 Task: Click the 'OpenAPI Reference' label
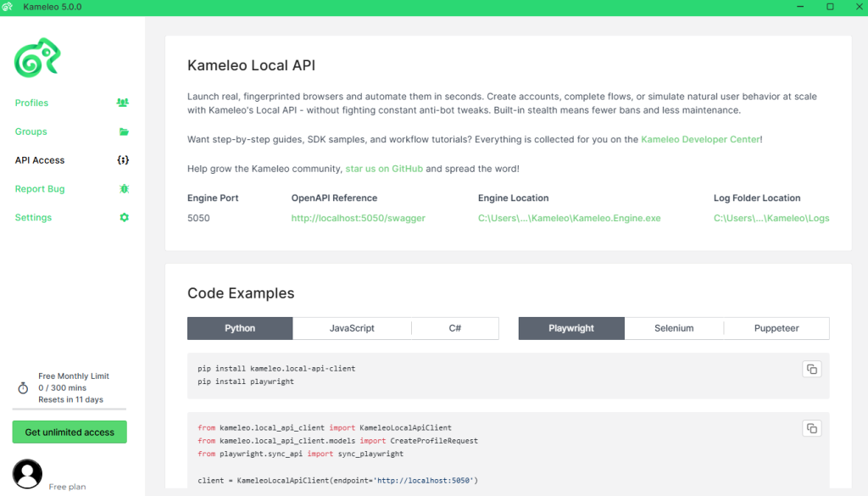334,198
